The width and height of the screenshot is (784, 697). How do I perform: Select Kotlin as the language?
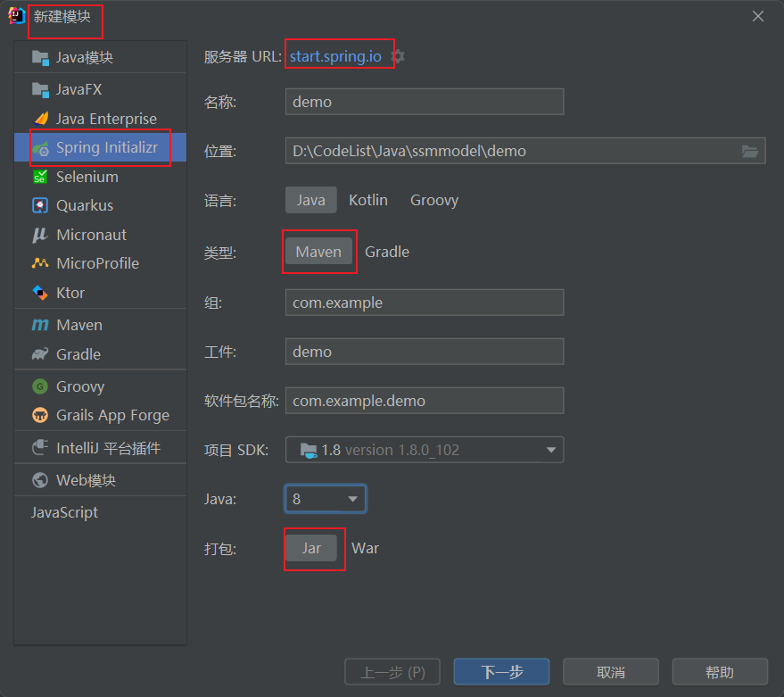point(368,200)
